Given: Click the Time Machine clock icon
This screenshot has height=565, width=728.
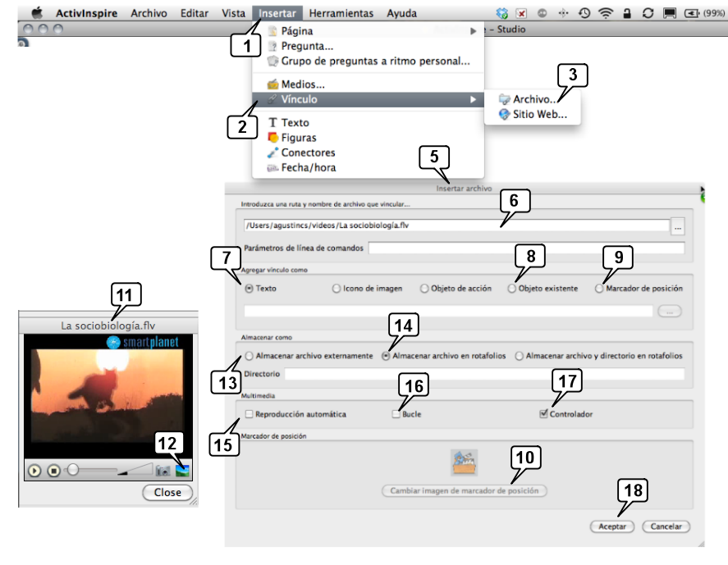Looking at the screenshot, I should click(584, 13).
